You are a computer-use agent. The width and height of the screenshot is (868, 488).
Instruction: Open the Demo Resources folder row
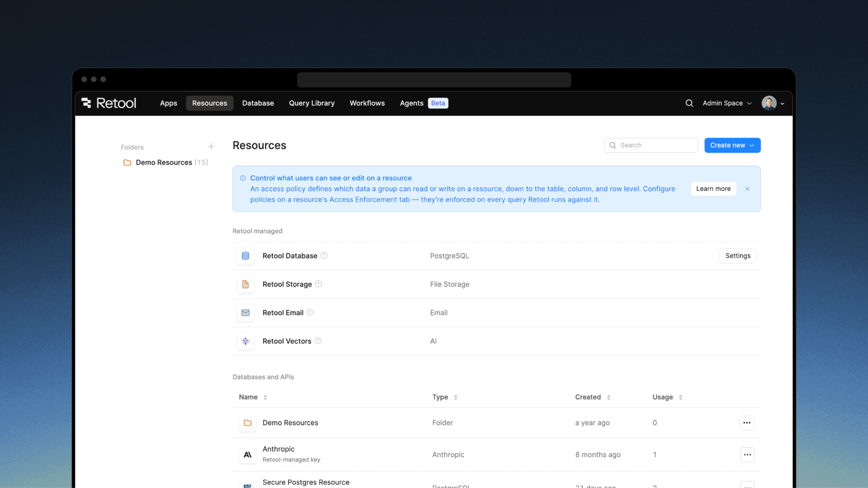(x=497, y=423)
